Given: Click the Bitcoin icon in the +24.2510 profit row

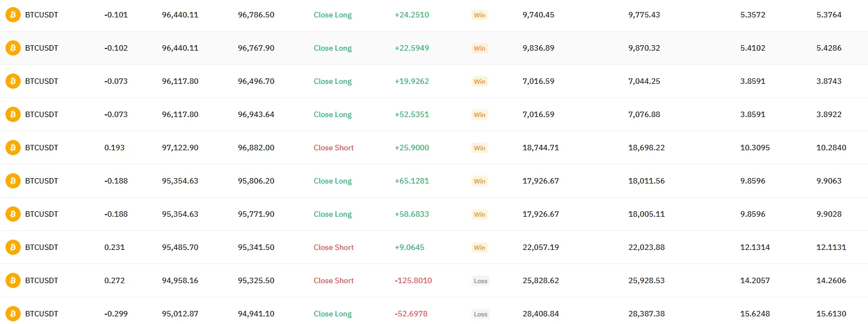Looking at the screenshot, I should pos(13,15).
